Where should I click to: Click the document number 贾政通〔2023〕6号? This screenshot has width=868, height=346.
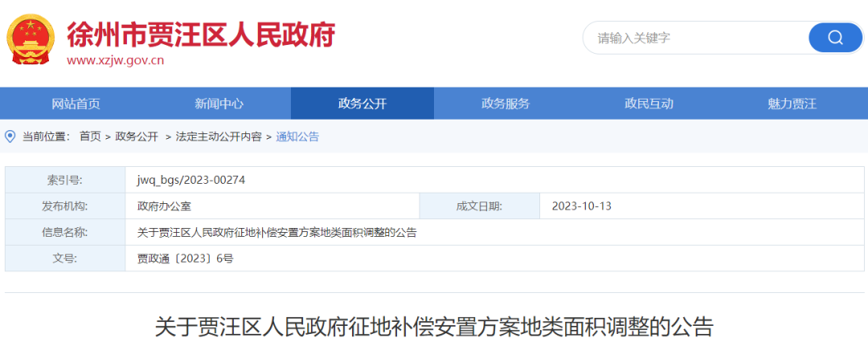point(185,258)
